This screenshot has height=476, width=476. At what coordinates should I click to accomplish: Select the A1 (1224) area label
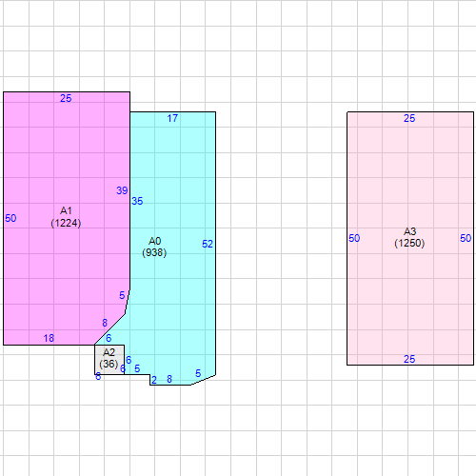pyautogui.click(x=66, y=217)
